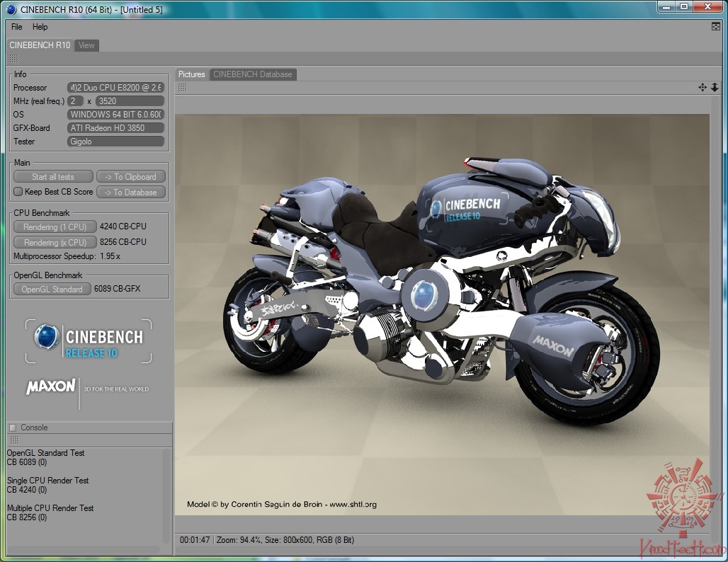Click the grip handle below CINEBENCH R10 tab
Screen dimensions: 728x562
click(14, 59)
